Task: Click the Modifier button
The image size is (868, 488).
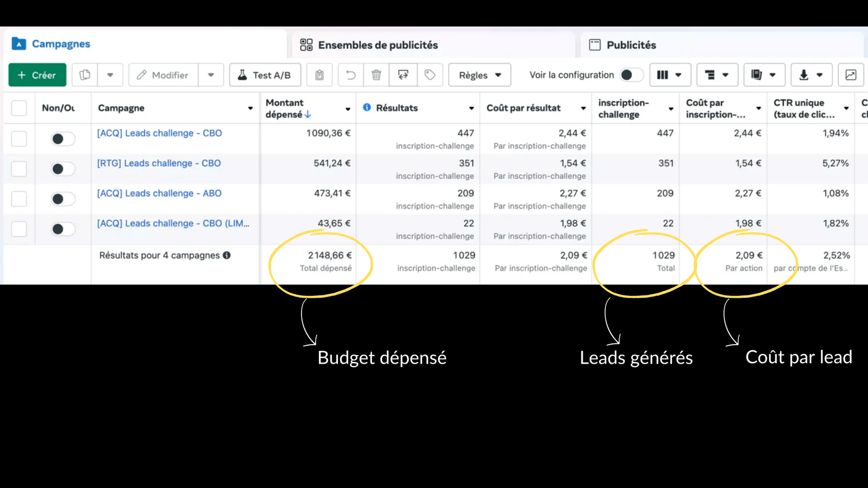Action: coord(163,75)
